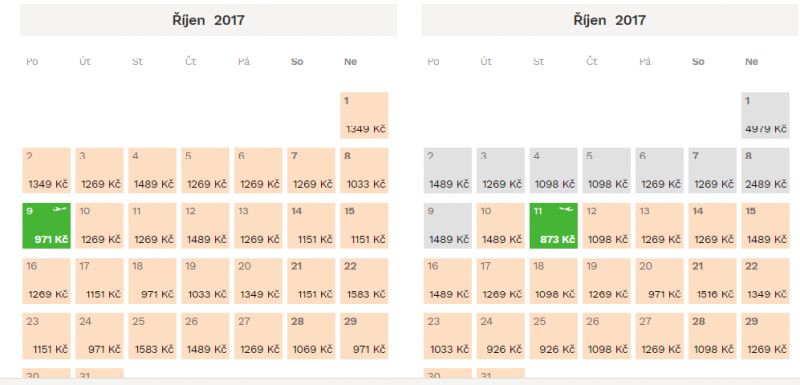Viewport: 800px width, 385px height.
Task: Click disabled right calendar October 1 at 4979 Kč
Action: 765,115
